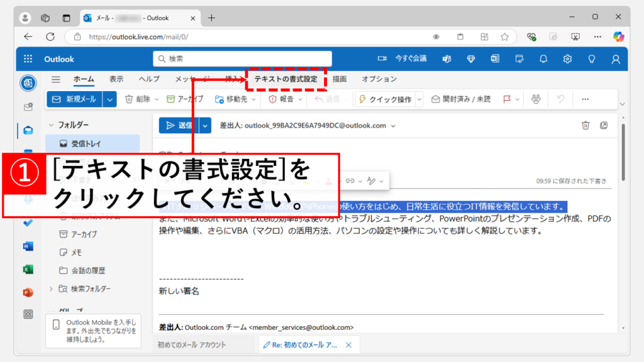Open the Word app in left sidebar
Screen dimensions: 644x362
(28, 246)
